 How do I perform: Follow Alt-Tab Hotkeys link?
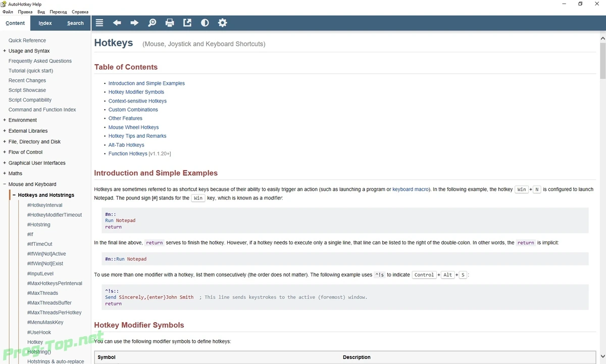126,145
